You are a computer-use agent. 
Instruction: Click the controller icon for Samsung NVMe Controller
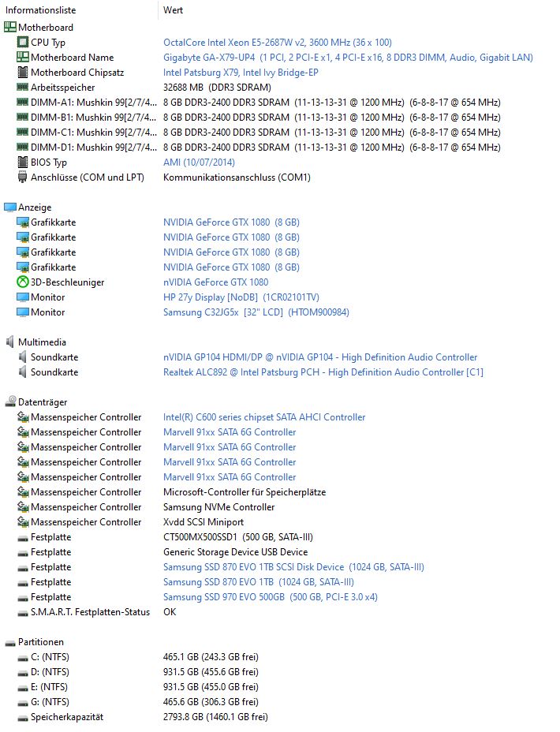[22, 506]
